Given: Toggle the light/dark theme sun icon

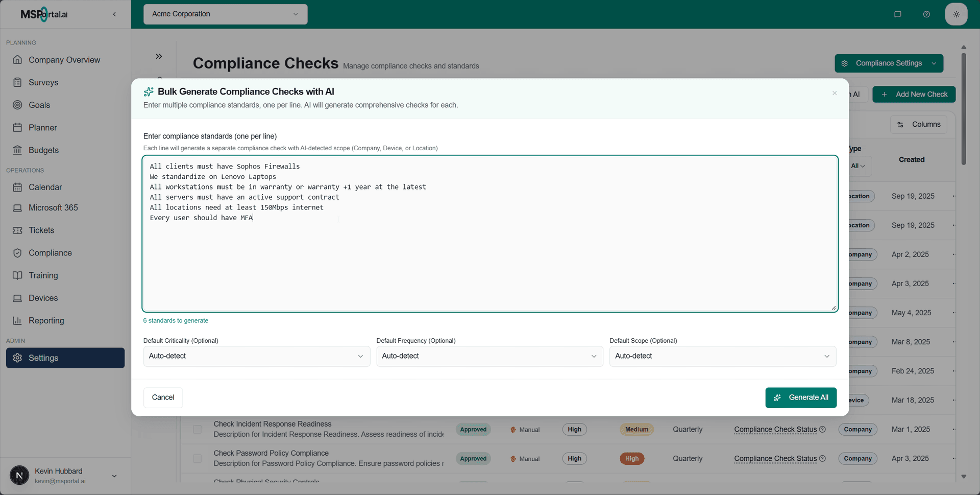Looking at the screenshot, I should 957,14.
